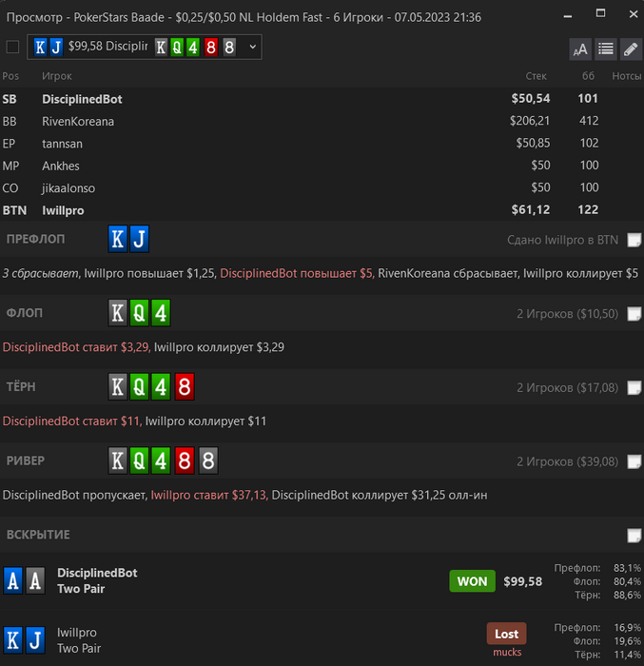Click DisciplinedBot's gray Ace card at showdown

35,580
